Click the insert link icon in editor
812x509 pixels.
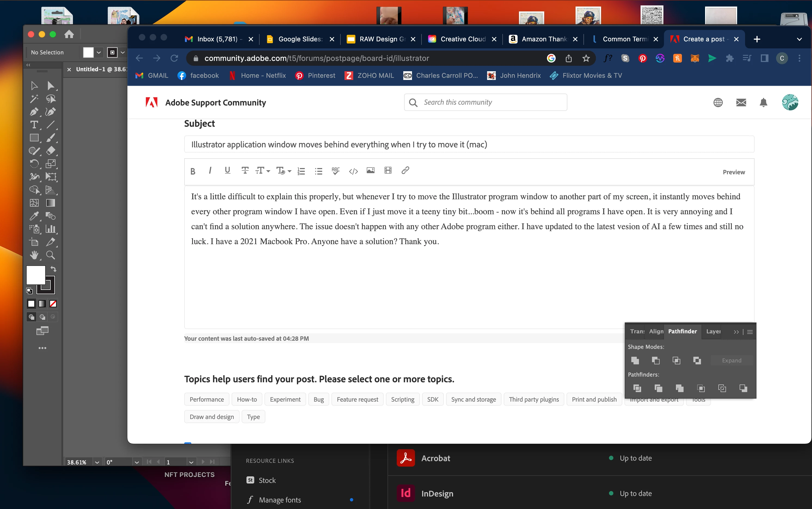pos(405,171)
